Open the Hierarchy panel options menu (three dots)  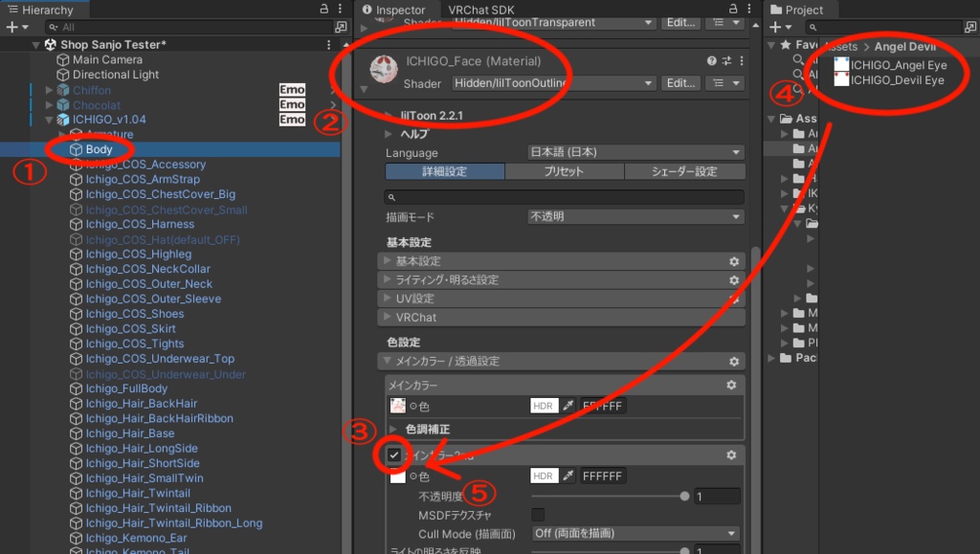pos(341,10)
